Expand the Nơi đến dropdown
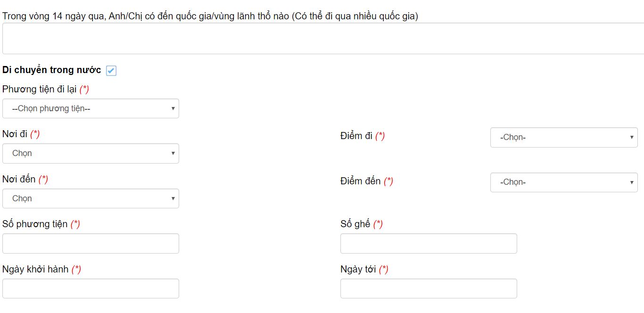 click(x=91, y=198)
